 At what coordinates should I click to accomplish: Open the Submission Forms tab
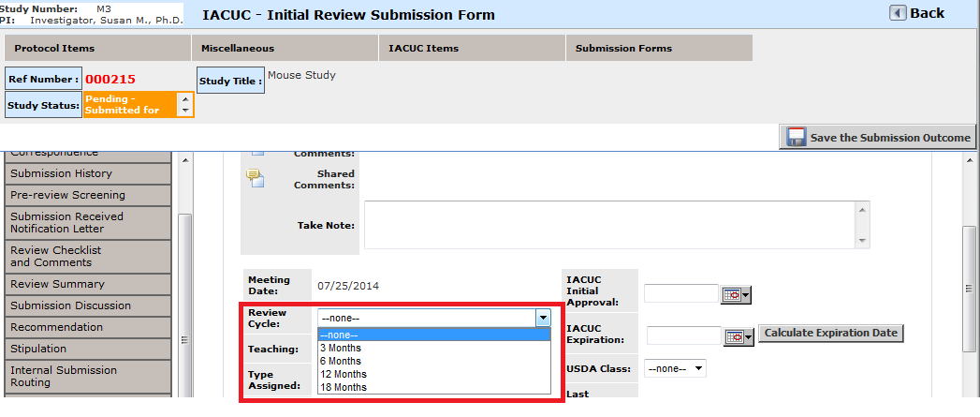[659, 48]
